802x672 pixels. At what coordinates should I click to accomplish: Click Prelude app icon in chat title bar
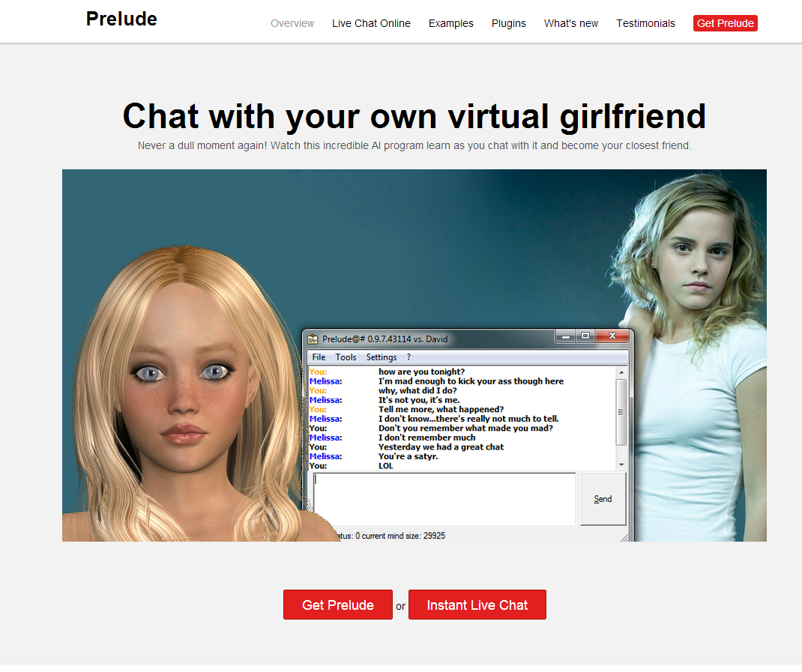313,339
